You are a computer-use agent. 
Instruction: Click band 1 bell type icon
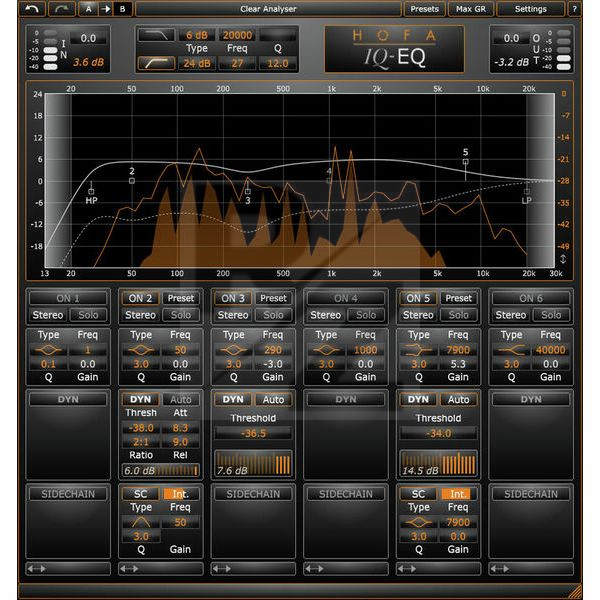pyautogui.click(x=48, y=350)
